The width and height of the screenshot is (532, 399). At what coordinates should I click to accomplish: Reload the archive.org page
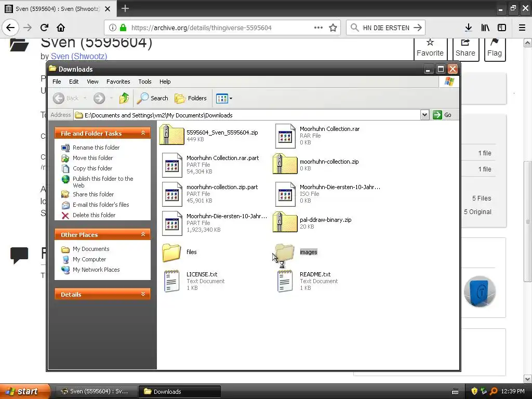[44, 28]
